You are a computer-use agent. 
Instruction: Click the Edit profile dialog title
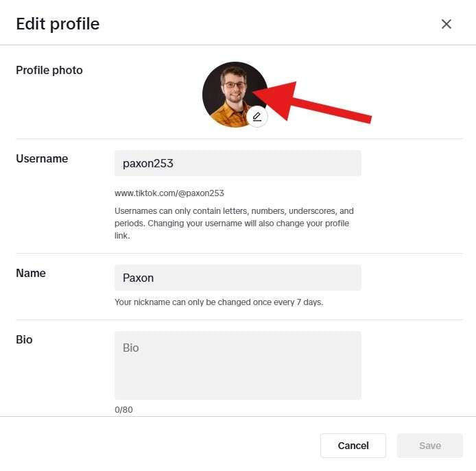[x=58, y=24]
